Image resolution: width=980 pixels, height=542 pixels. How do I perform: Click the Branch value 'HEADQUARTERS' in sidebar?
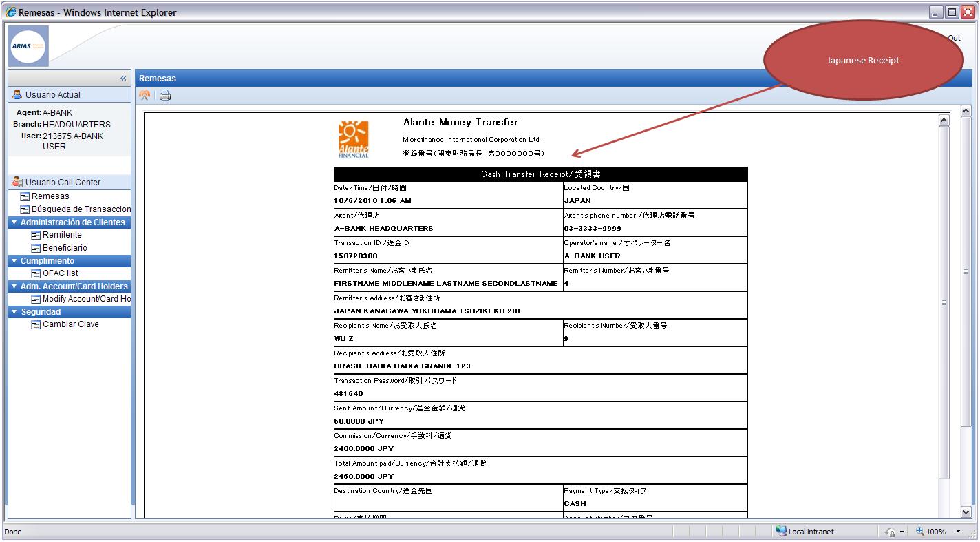pyautogui.click(x=76, y=125)
